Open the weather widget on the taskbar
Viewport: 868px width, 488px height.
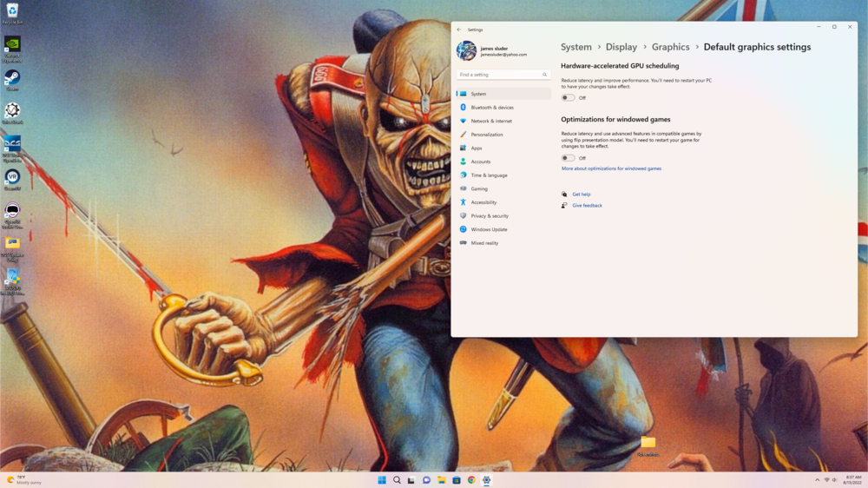pyautogui.click(x=23, y=479)
